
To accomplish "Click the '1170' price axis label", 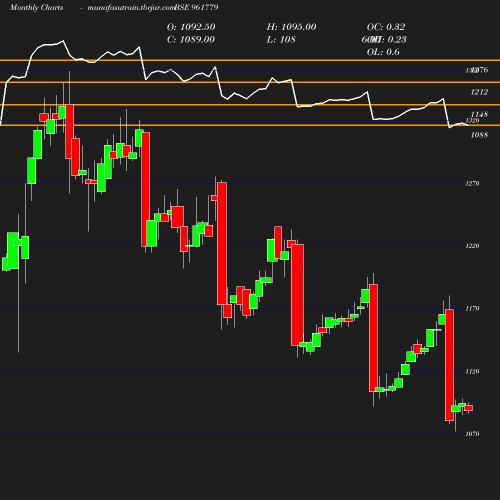I will [472, 308].
